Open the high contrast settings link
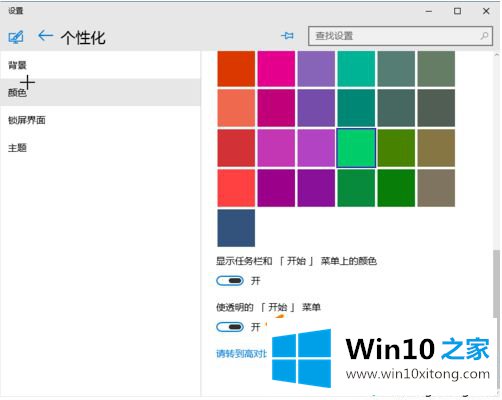502x400 pixels. [x=241, y=353]
